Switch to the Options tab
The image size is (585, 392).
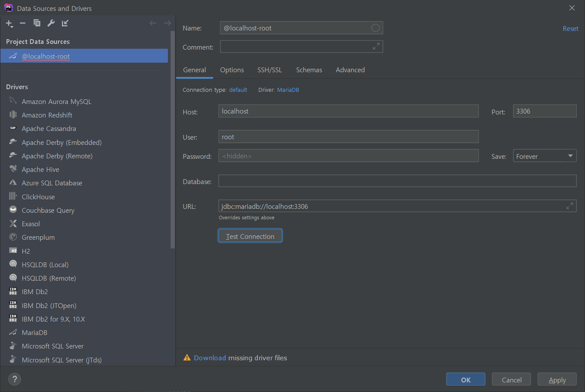click(232, 70)
